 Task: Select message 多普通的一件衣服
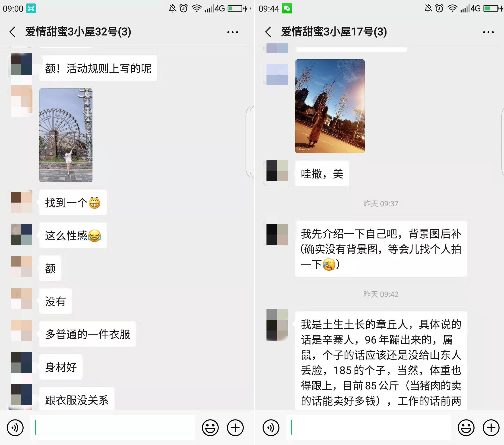point(88,334)
